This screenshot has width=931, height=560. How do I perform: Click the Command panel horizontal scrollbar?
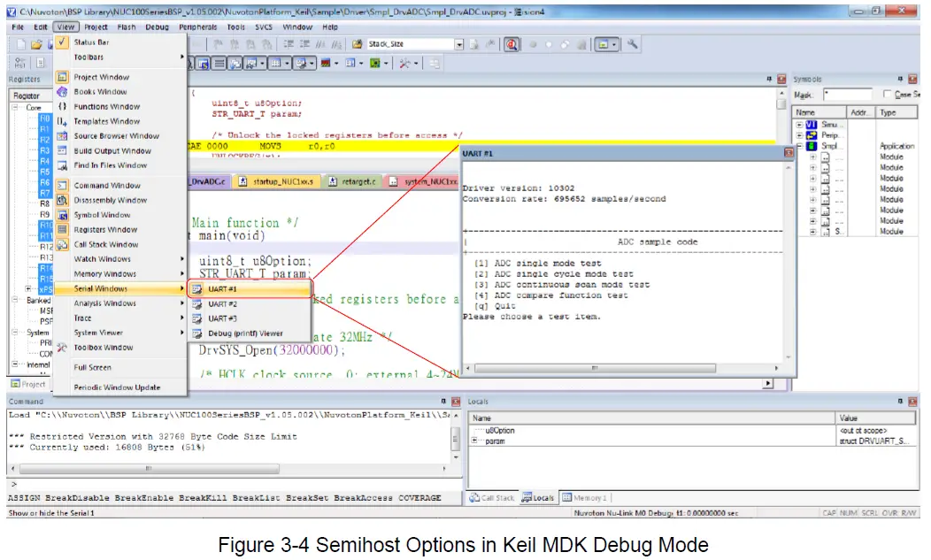[x=149, y=469]
